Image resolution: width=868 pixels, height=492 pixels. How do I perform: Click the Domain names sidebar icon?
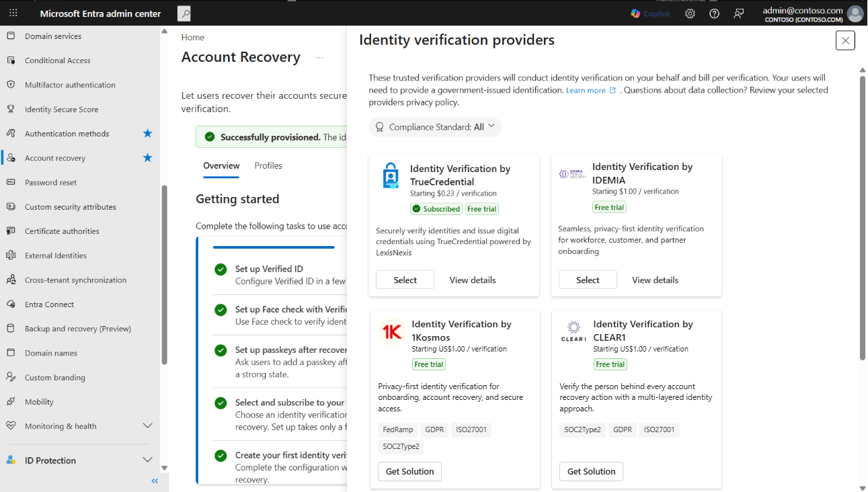(x=11, y=353)
